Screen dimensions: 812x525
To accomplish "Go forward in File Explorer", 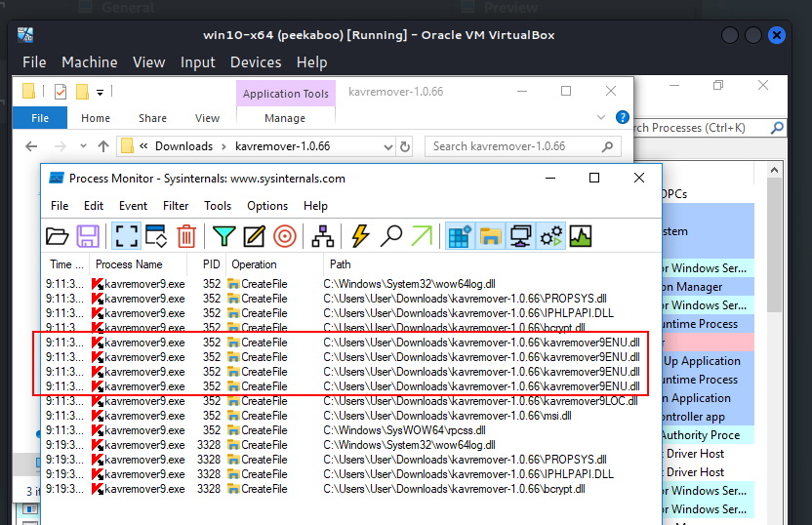I will click(x=61, y=146).
